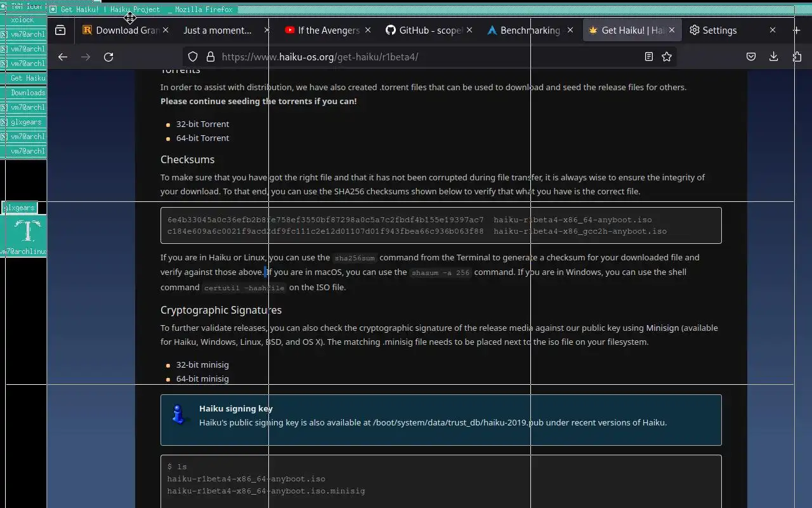
Task: Select xclock in TWM icon manager
Action: click(23, 20)
